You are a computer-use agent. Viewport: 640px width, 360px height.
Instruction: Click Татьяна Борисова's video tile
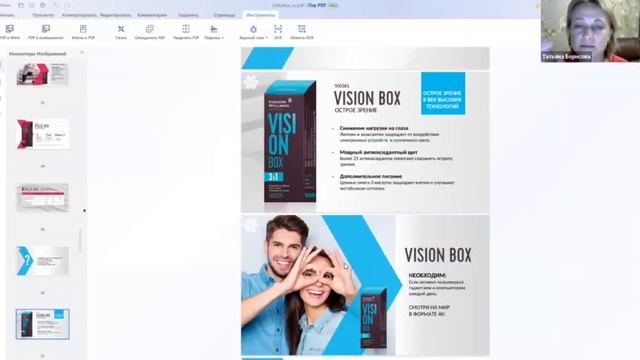[590, 31]
